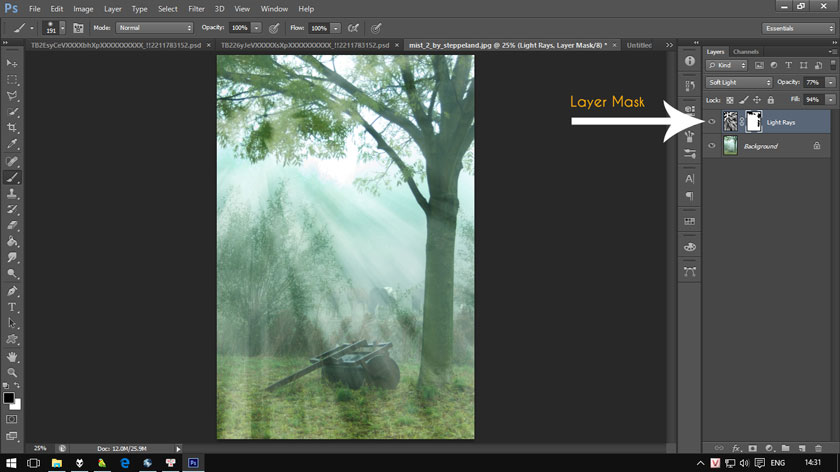
Task: Open Soft Light blend mode dropdown
Action: [739, 83]
